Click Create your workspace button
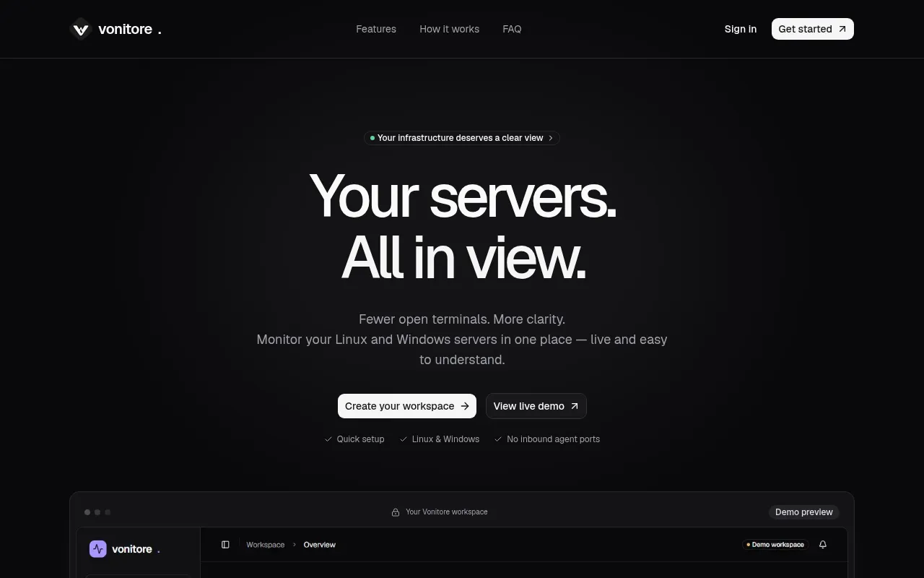 point(407,406)
